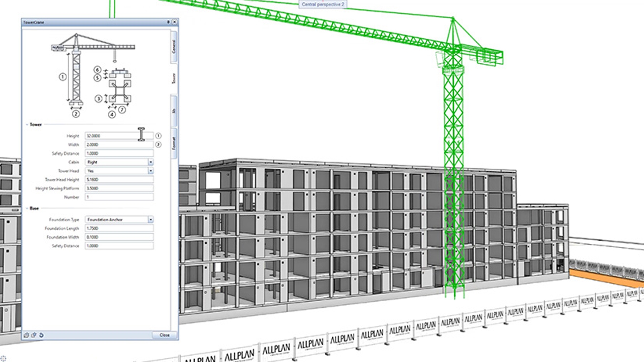Viewport: 644px width, 362px height.
Task: Click the Central perspective 2 viewport label
Action: point(323,4)
